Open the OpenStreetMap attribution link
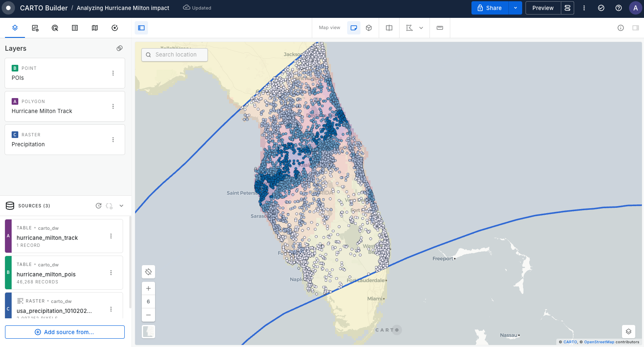 click(x=599, y=342)
